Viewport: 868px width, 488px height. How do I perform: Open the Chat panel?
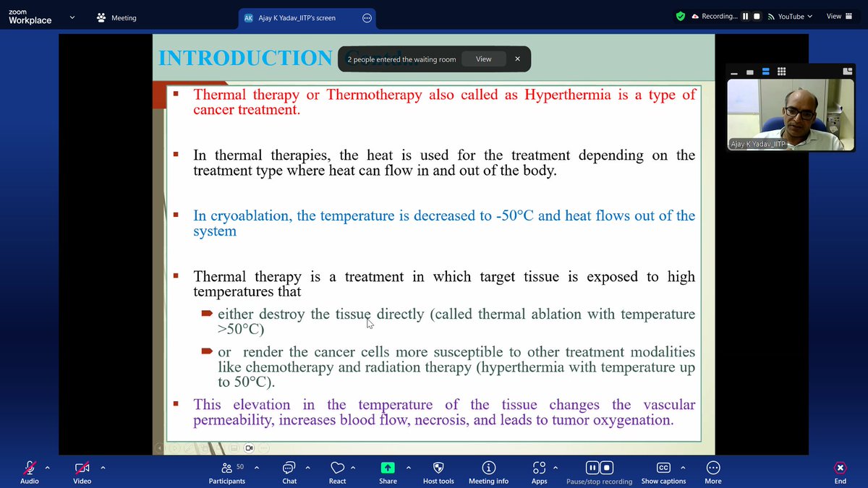coord(289,472)
